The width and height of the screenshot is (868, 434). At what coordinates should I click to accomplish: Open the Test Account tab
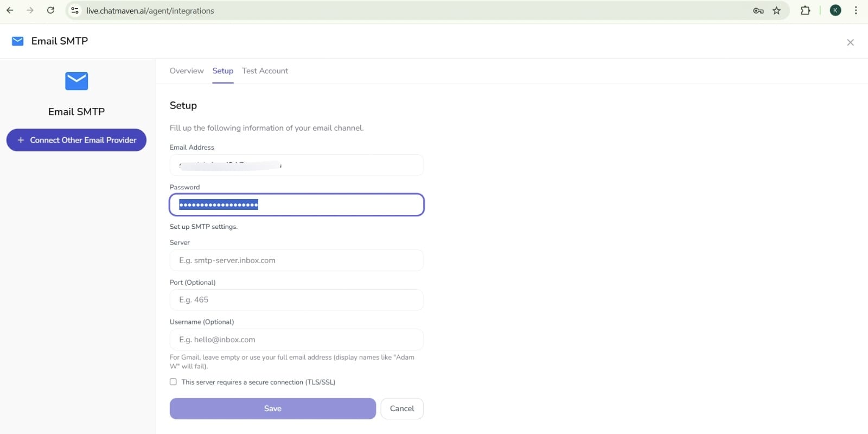click(265, 71)
